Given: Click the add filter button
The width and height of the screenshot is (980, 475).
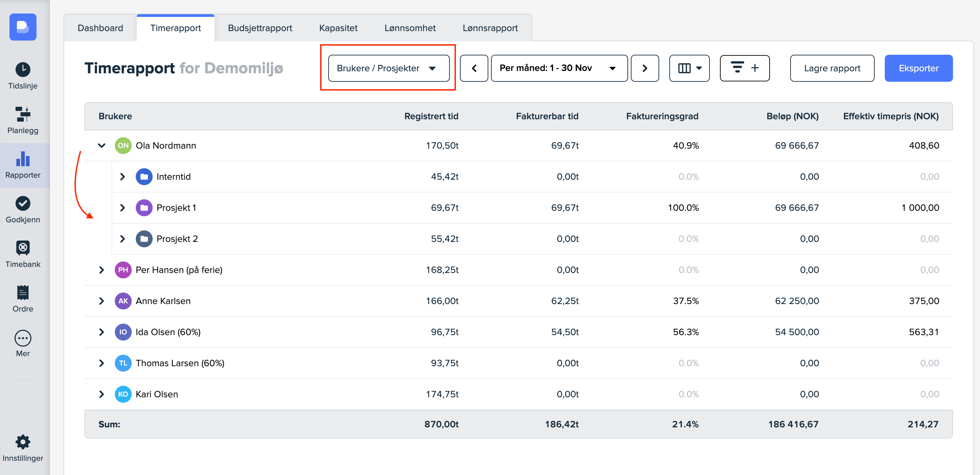Looking at the screenshot, I should pos(745,68).
